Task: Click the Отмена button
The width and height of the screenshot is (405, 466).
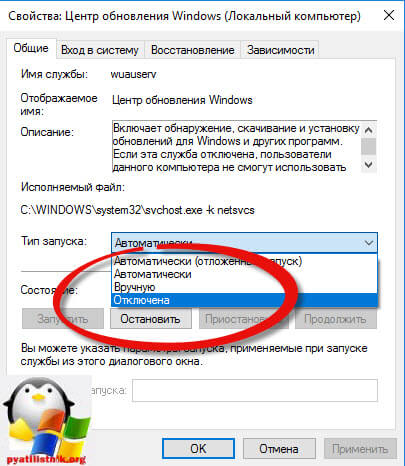Action: [279, 449]
